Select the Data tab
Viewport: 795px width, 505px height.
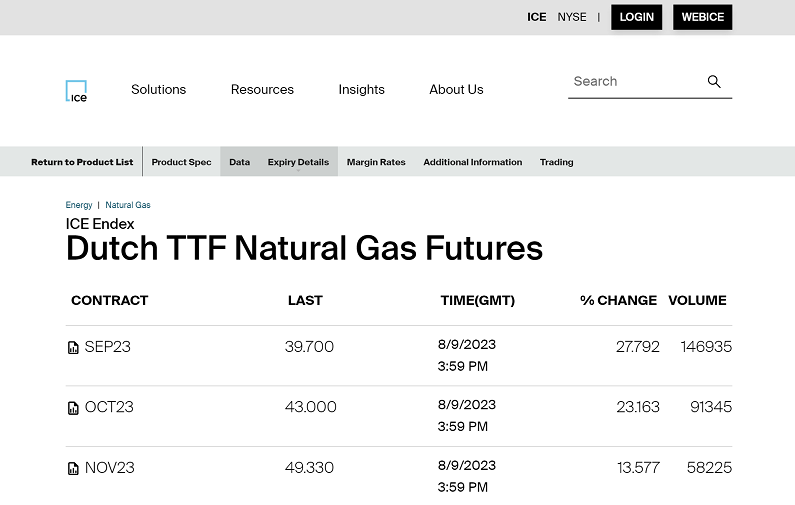pyautogui.click(x=239, y=162)
